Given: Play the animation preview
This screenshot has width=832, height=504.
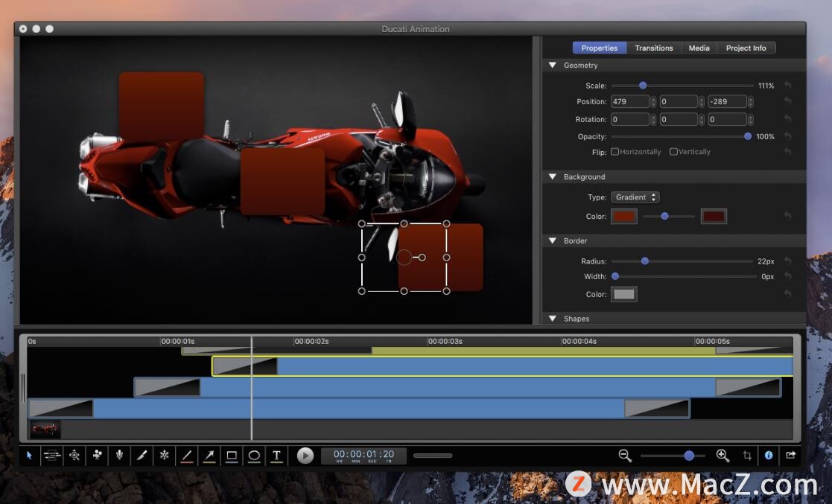Looking at the screenshot, I should 305,455.
